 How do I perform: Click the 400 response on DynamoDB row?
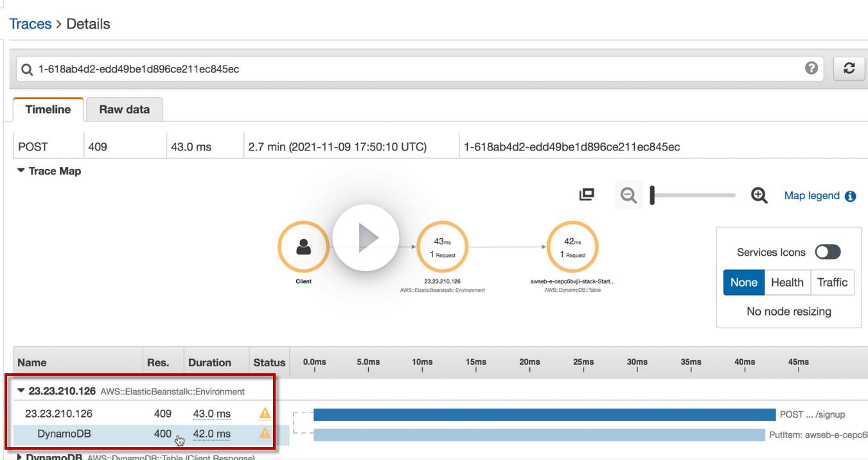point(163,434)
